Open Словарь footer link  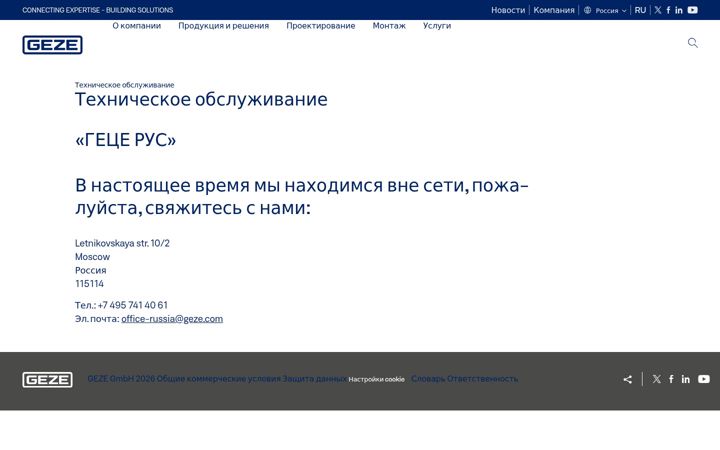pyautogui.click(x=428, y=379)
